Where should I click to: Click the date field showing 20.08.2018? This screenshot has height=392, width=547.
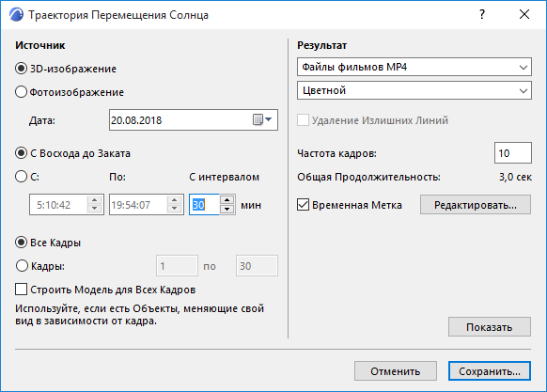pyautogui.click(x=194, y=120)
